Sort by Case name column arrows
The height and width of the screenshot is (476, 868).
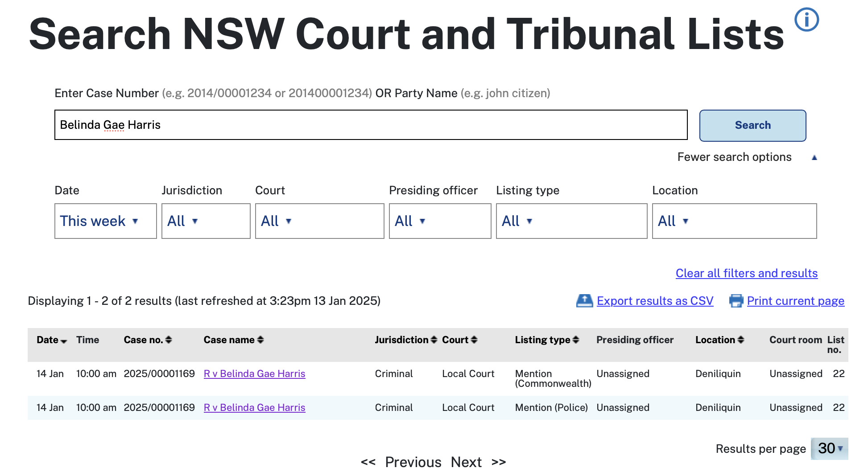pos(260,340)
